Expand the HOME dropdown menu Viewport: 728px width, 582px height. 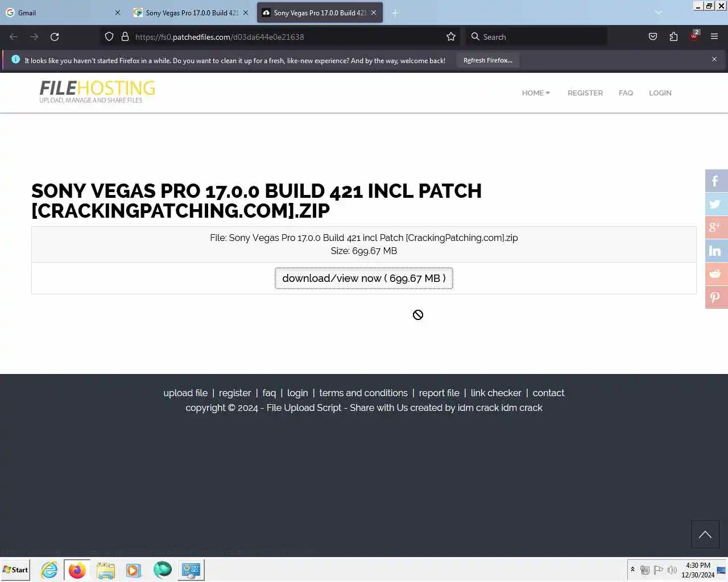[x=536, y=93]
